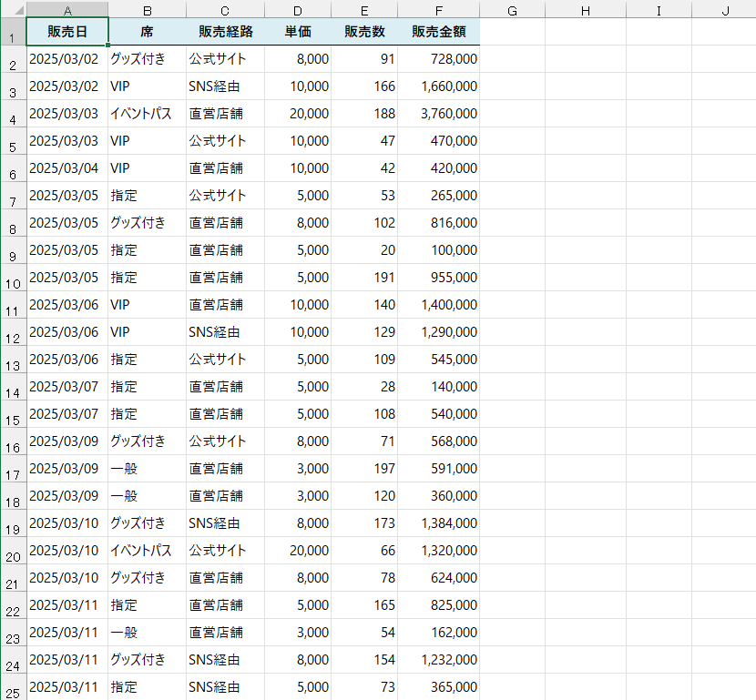Click the 販売経路 header cell
The image size is (756, 700).
pos(225,32)
